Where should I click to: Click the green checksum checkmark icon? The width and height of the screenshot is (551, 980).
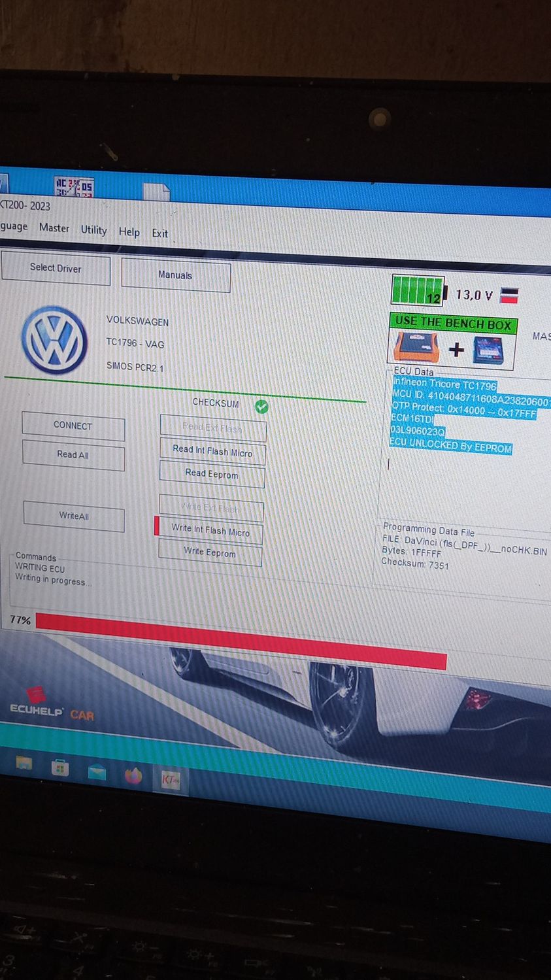[261, 407]
